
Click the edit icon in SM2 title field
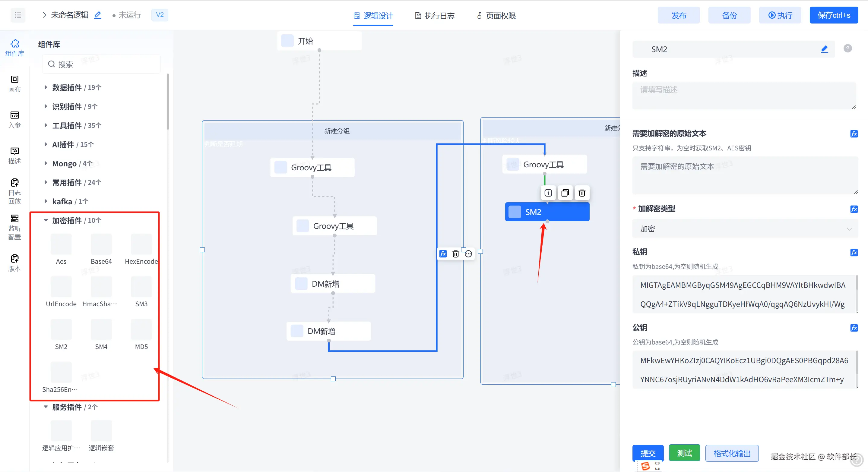tap(824, 49)
